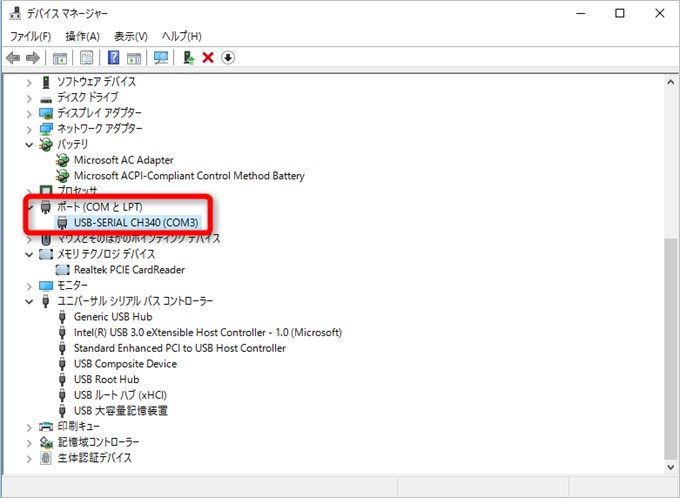Click the Back arrow toolbar icon
The height and width of the screenshot is (498, 680).
pyautogui.click(x=13, y=58)
